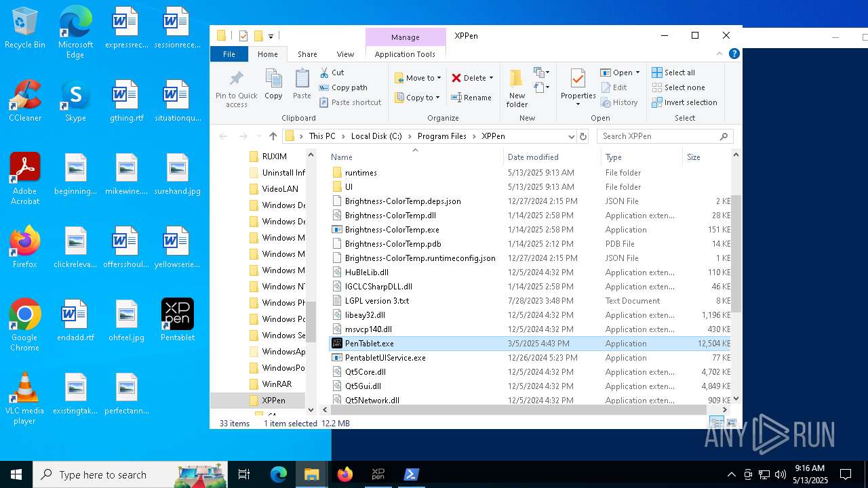Open the Explorer Help question mark icon

[734, 54]
